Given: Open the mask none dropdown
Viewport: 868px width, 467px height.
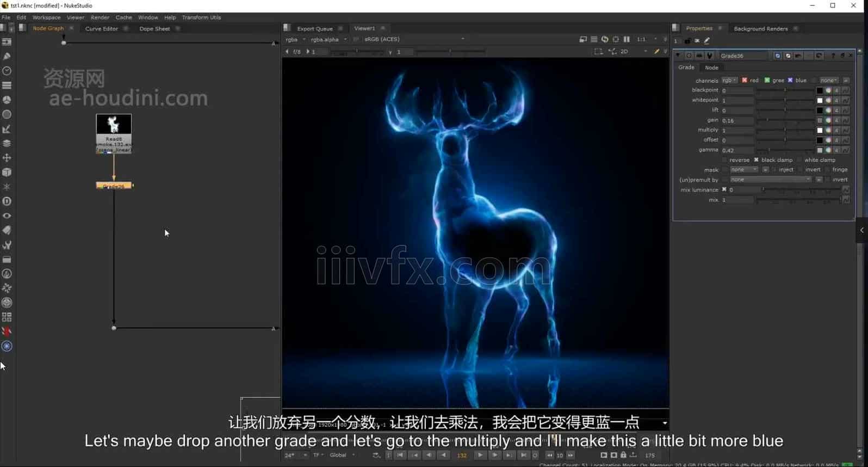Looking at the screenshot, I should (x=743, y=170).
